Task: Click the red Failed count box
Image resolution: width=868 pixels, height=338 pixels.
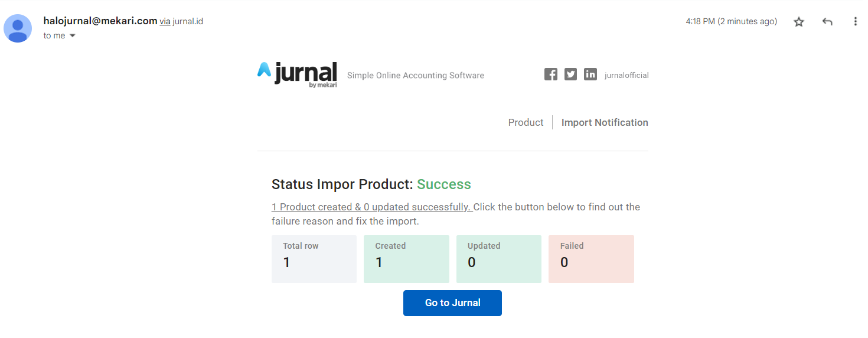Action: click(x=591, y=259)
